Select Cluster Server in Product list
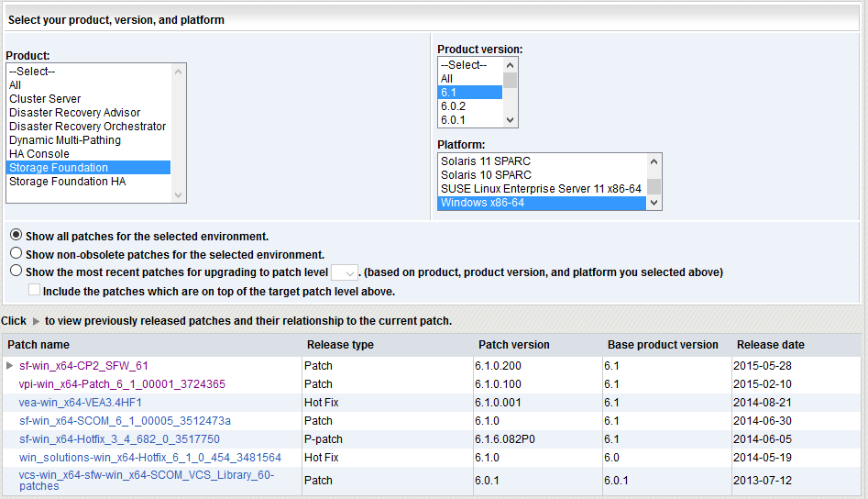The height and width of the screenshot is (499, 868). [x=45, y=99]
